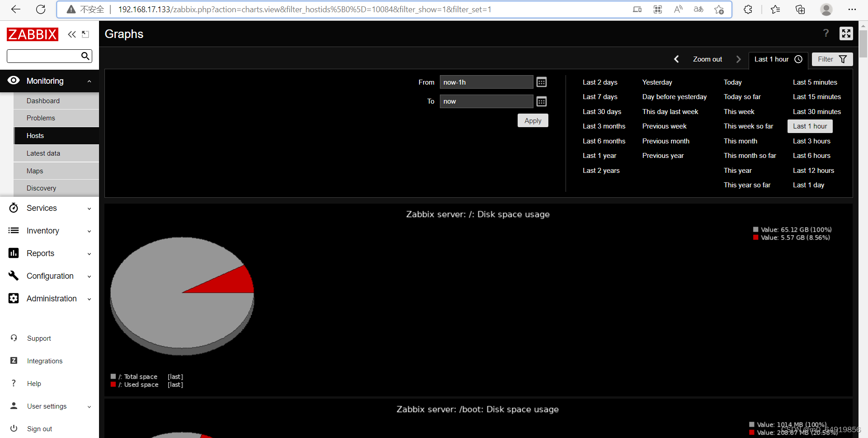Image resolution: width=868 pixels, height=438 pixels.
Task: Click the Configuration wrench icon
Action: tap(14, 276)
